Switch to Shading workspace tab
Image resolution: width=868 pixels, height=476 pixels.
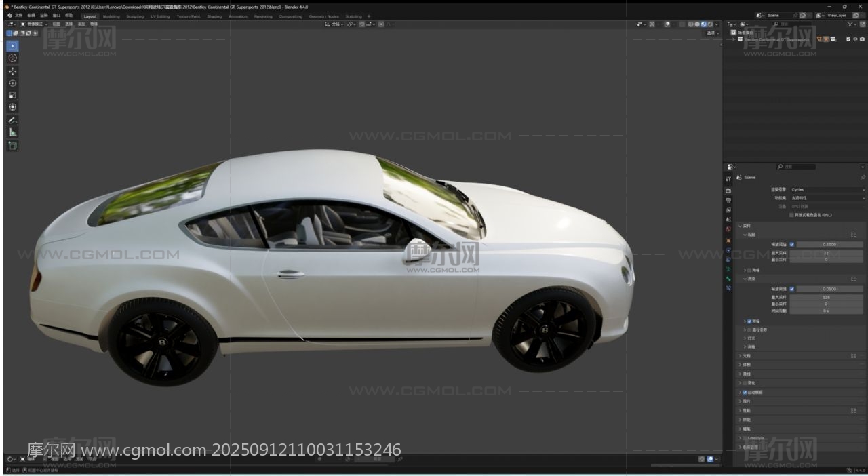pyautogui.click(x=214, y=16)
